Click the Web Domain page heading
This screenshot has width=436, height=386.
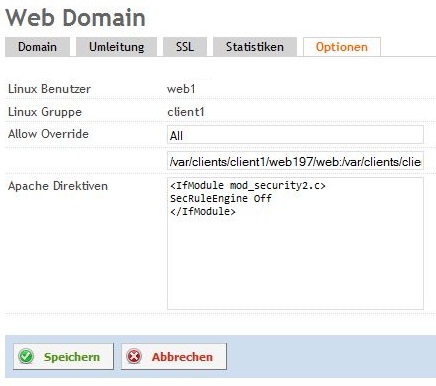click(x=75, y=17)
